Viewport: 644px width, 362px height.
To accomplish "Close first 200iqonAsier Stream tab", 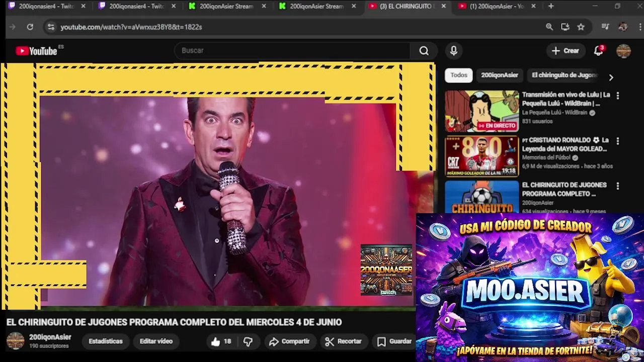I will tap(264, 6).
